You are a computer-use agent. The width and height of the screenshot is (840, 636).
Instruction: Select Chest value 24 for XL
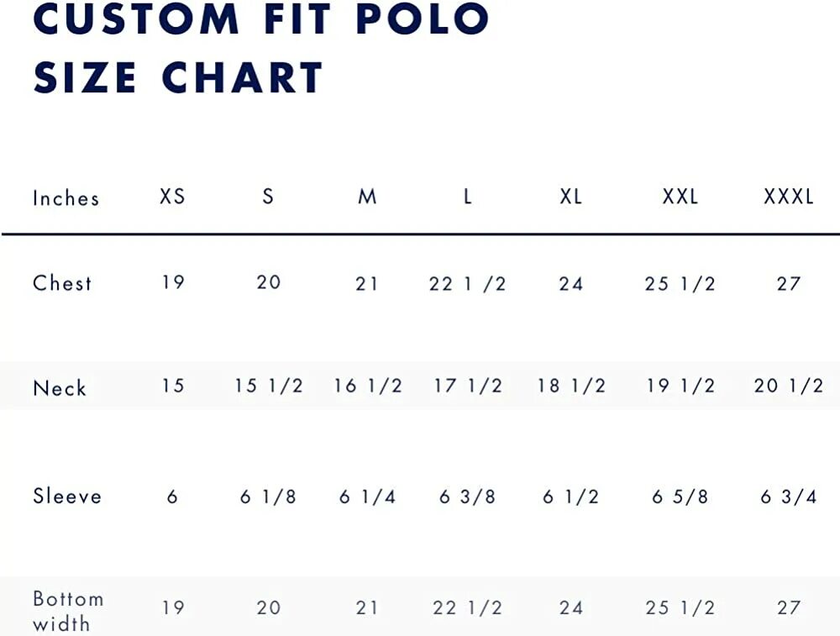[x=571, y=284]
